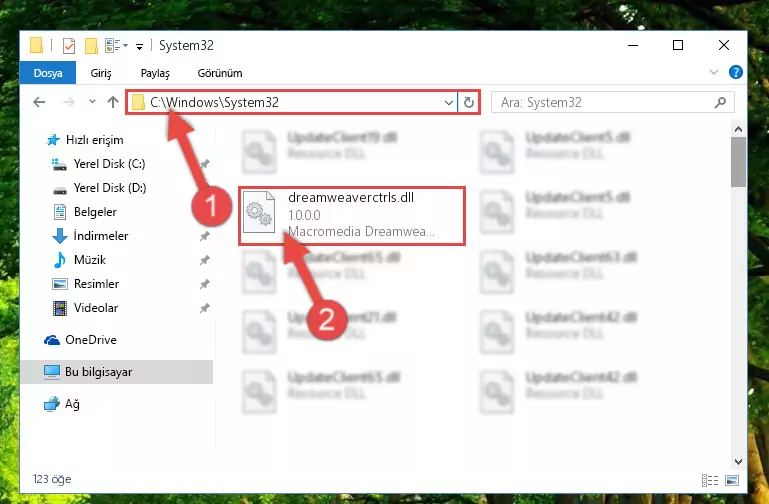769x504 pixels.
Task: Click the search magnifier icon
Action: pos(720,102)
